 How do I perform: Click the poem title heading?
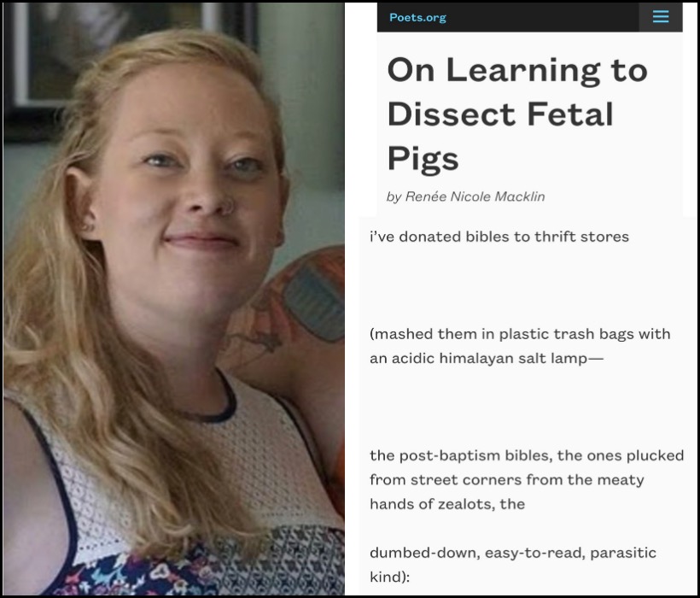coord(517,114)
